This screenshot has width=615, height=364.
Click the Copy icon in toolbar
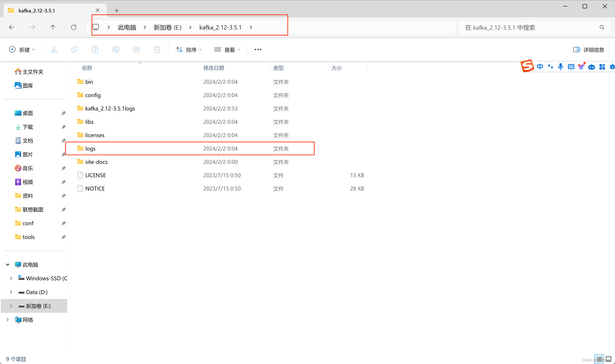[x=74, y=50]
